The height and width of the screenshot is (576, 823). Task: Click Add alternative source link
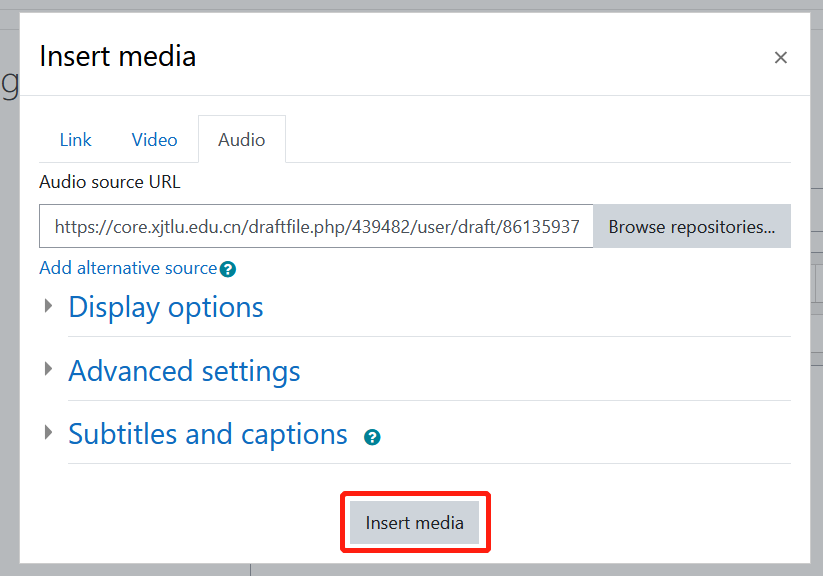[128, 268]
